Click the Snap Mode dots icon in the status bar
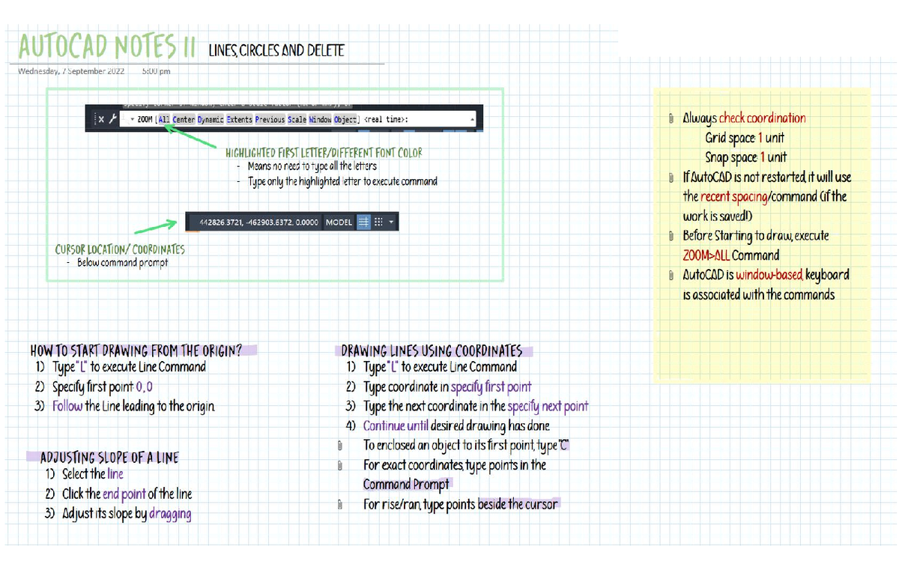 click(x=378, y=222)
